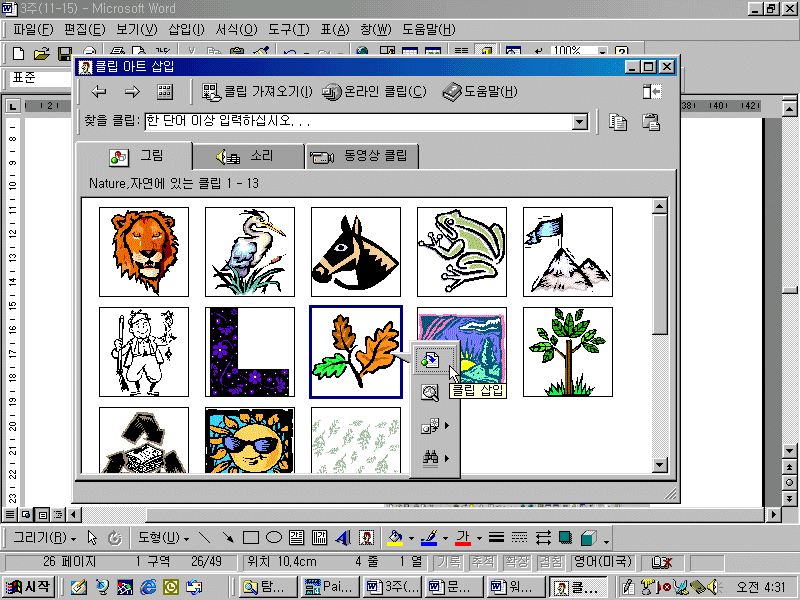Screen dimensions: 800x600
Task: Switch to the 그림 pictures tab
Action: click(135, 156)
